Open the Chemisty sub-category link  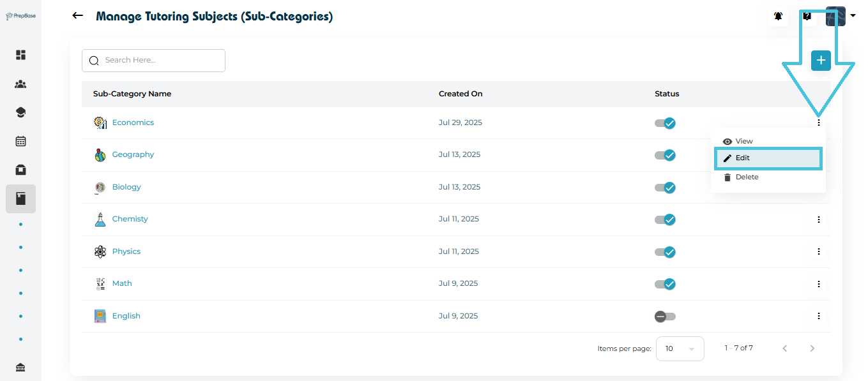click(130, 219)
